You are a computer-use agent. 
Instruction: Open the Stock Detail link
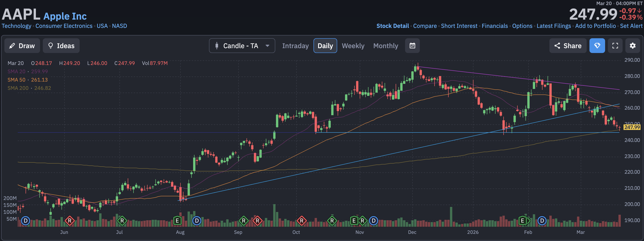[392, 26]
